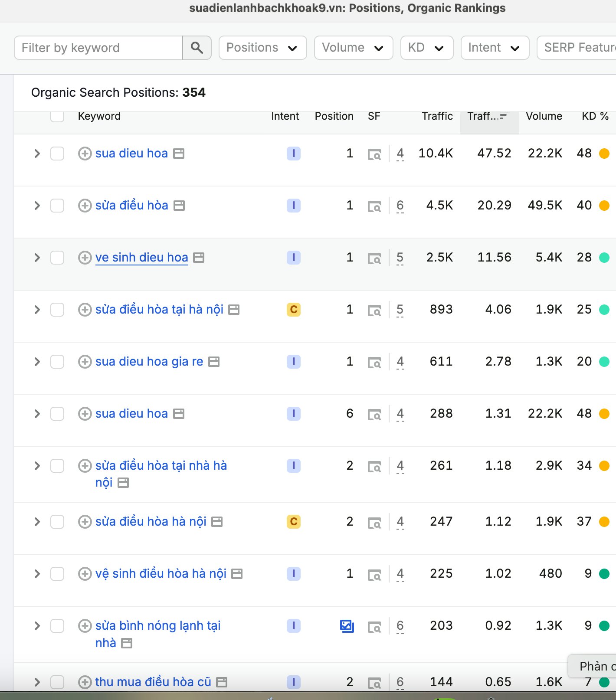
Task: Expand the 'sửa bình nóng lạnh tại nhà' row
Action: point(37,626)
